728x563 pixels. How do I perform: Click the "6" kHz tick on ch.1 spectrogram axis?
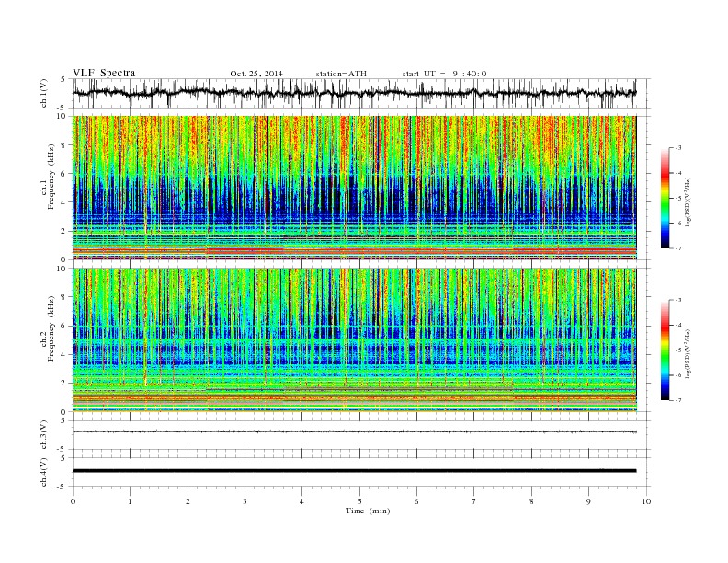pos(64,174)
